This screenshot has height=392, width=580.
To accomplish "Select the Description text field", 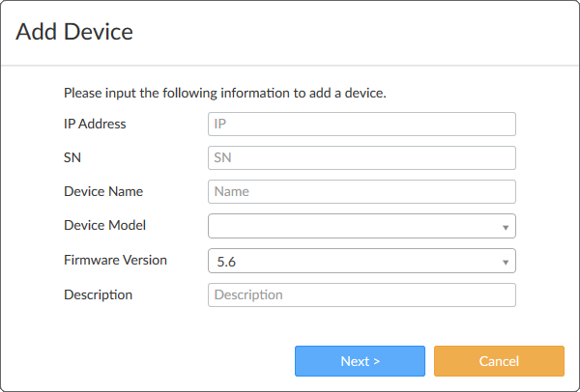I will [362, 294].
